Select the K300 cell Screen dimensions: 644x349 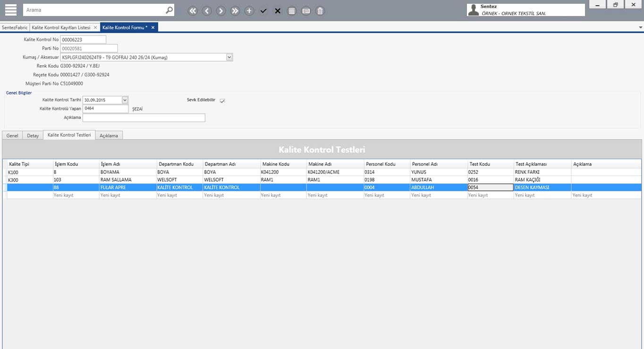click(x=30, y=180)
